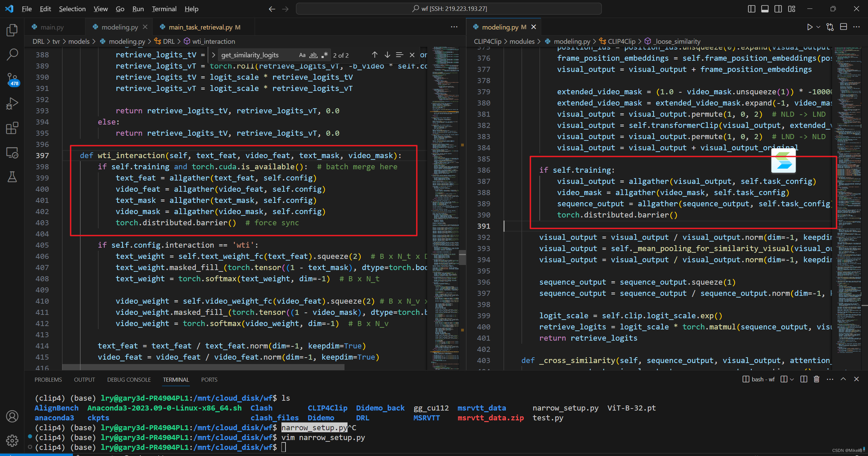Switch to the main.py tab
Screen dimensions: 868x456
[x=52, y=27]
